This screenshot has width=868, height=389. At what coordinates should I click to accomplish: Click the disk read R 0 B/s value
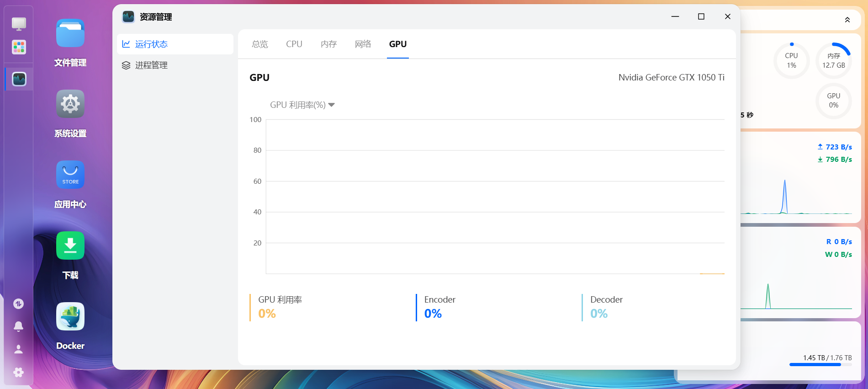(x=839, y=241)
